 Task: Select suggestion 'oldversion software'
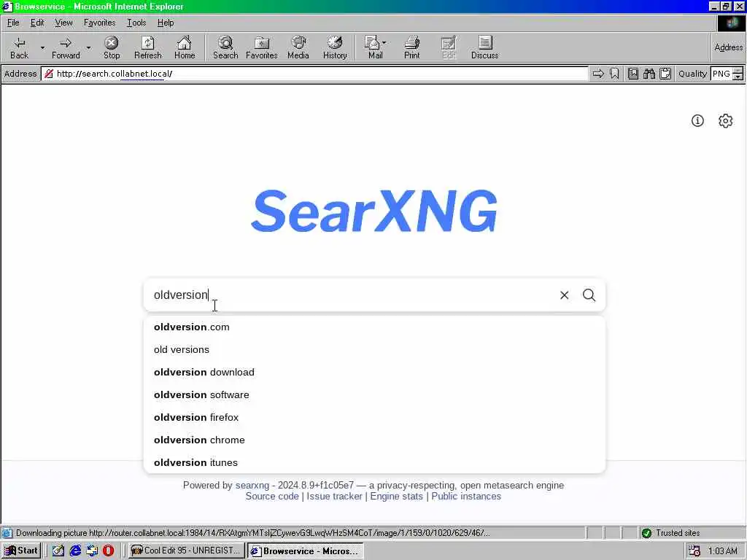pos(374,394)
